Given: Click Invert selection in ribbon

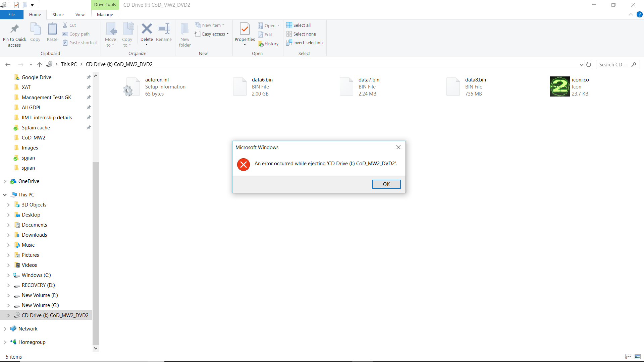Looking at the screenshot, I should tap(305, 43).
